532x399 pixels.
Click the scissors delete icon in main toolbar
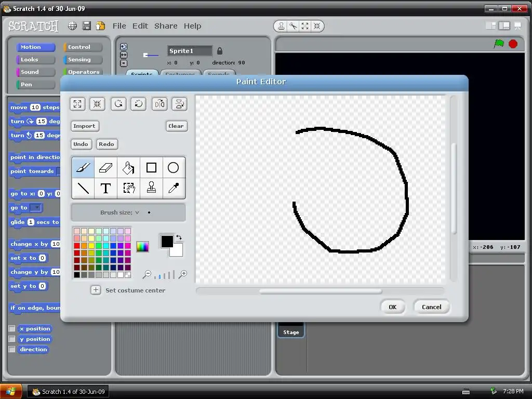293,26
